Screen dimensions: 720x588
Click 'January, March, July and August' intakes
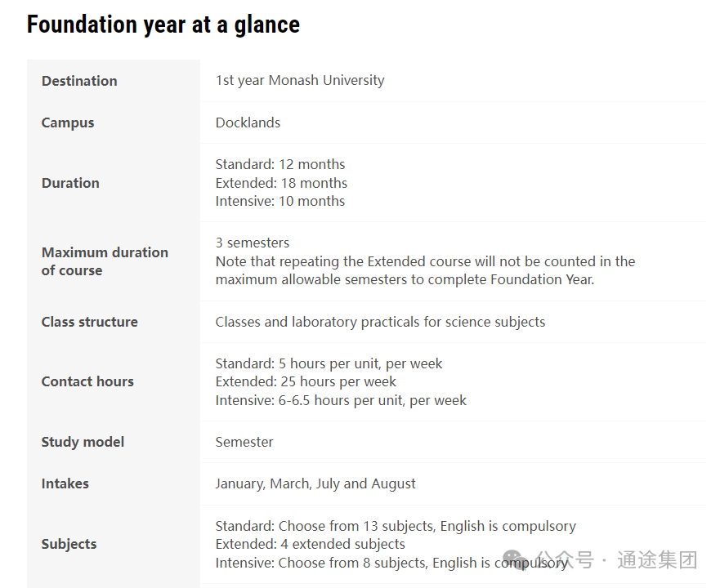pyautogui.click(x=315, y=483)
